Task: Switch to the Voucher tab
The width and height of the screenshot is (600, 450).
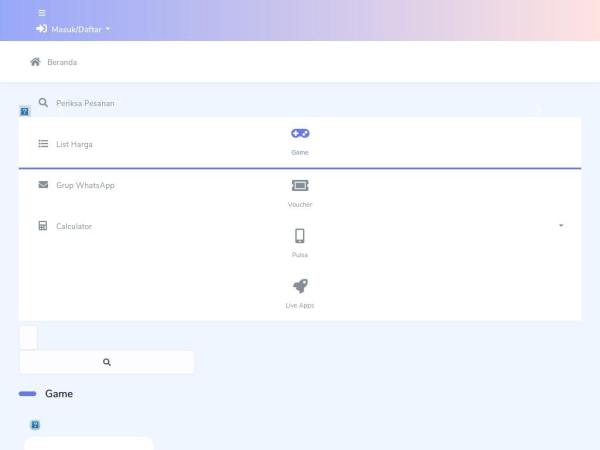Action: [x=300, y=194]
